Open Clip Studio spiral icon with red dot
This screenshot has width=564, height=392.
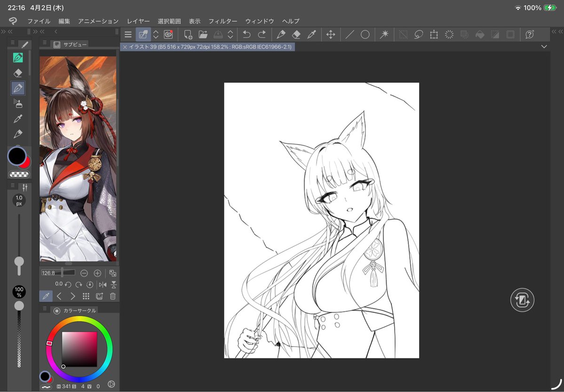point(168,34)
